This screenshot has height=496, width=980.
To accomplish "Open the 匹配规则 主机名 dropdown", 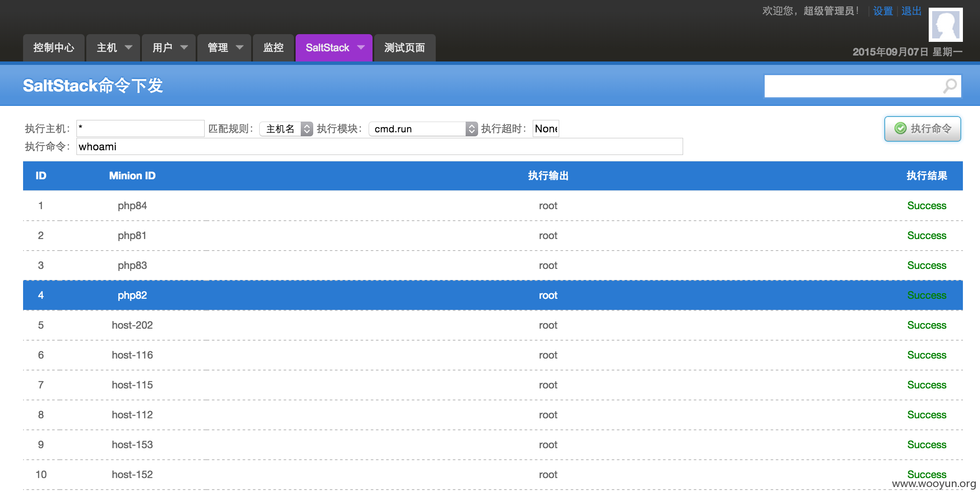I will [286, 129].
